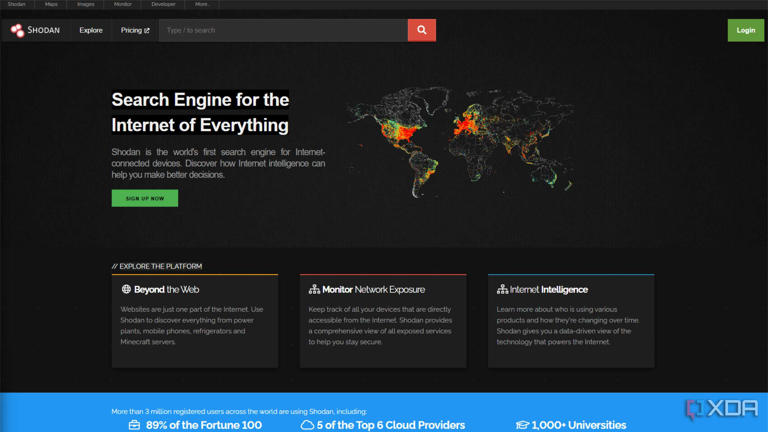Select the Monitor top bar item
This screenshot has height=432, width=768.
pyautogui.click(x=123, y=4)
